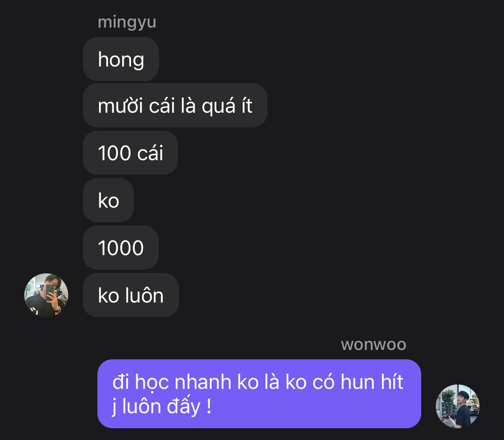Select the "hong" message bubble

coord(121,59)
